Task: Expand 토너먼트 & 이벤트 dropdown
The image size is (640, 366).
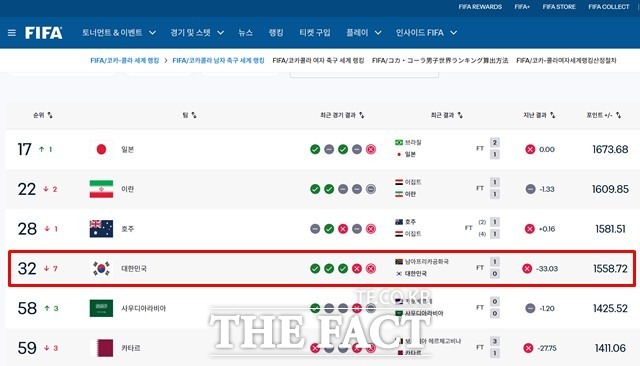Action: (x=119, y=33)
